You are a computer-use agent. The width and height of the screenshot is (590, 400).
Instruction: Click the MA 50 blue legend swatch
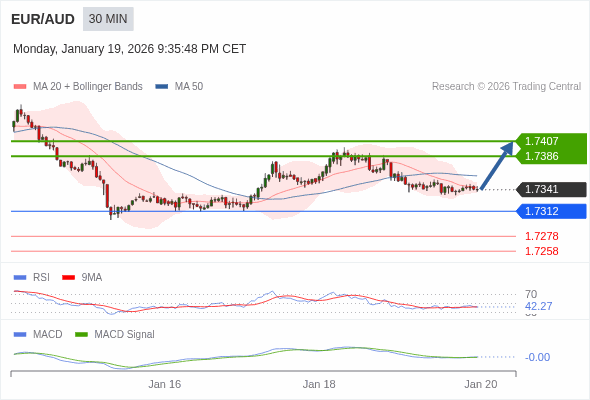[162, 87]
